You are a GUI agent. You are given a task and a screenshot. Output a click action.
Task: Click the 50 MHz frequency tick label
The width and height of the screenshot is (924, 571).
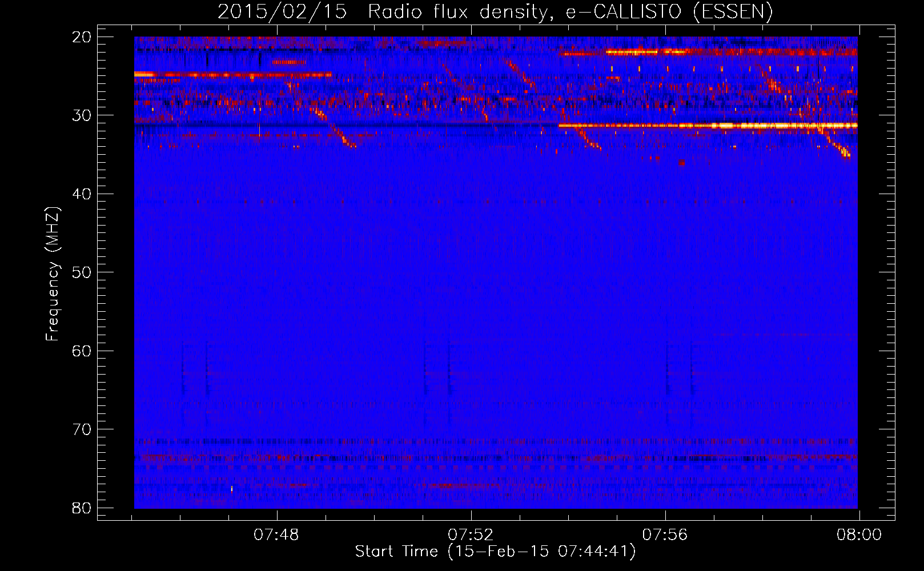coord(82,272)
